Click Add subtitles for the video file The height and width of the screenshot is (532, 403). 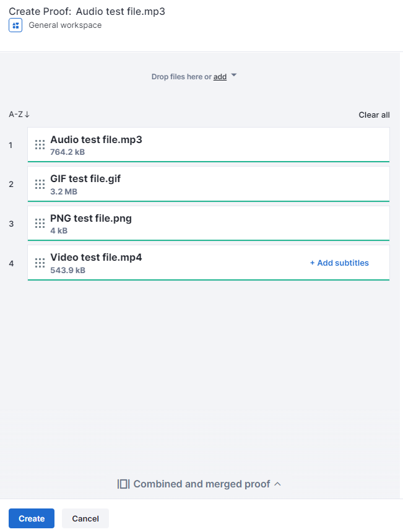339,263
